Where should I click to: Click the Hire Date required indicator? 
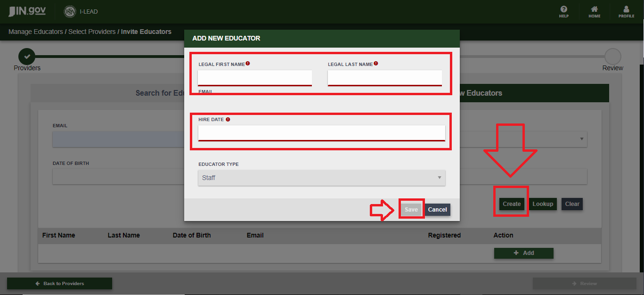228,120
